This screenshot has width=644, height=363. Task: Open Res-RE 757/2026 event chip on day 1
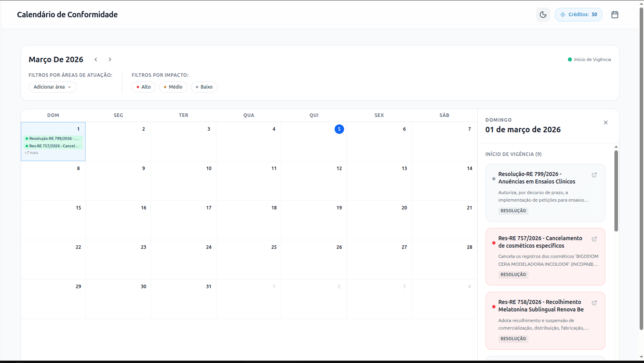click(x=53, y=146)
